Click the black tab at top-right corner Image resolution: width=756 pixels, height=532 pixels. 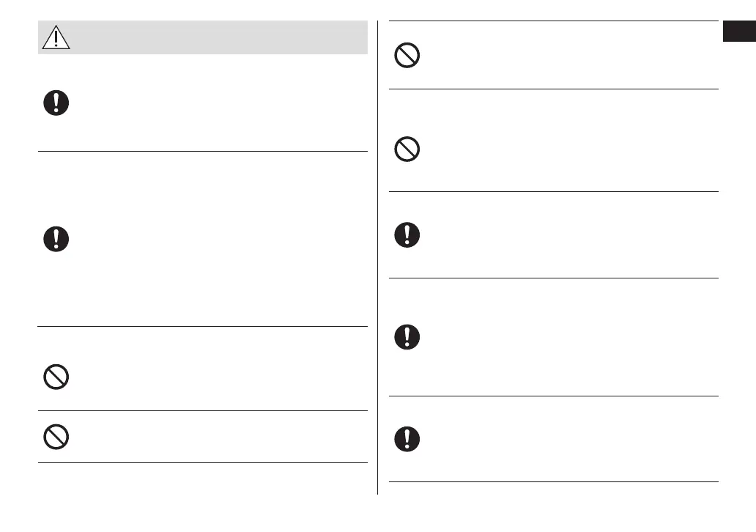coord(739,33)
